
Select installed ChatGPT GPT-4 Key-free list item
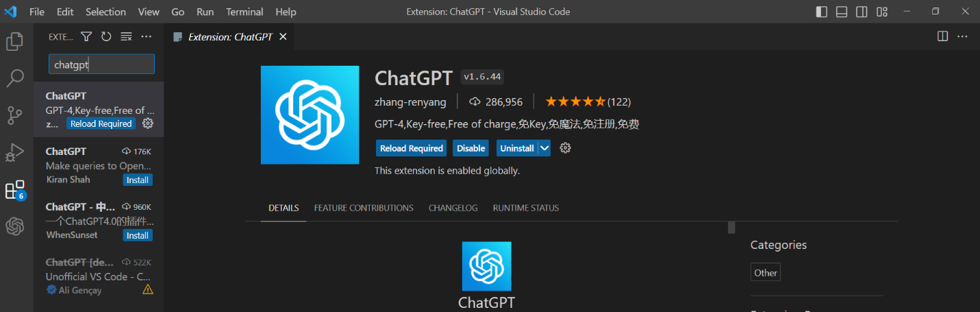coord(99,109)
